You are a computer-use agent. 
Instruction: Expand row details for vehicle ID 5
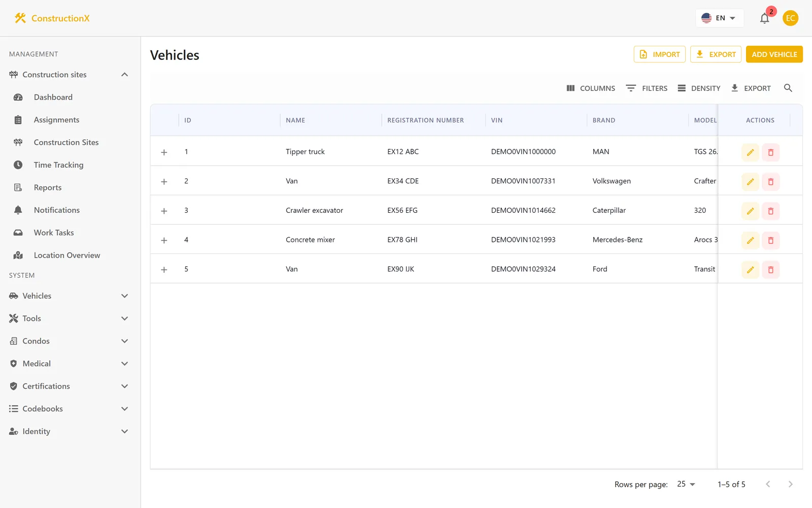coord(164,270)
